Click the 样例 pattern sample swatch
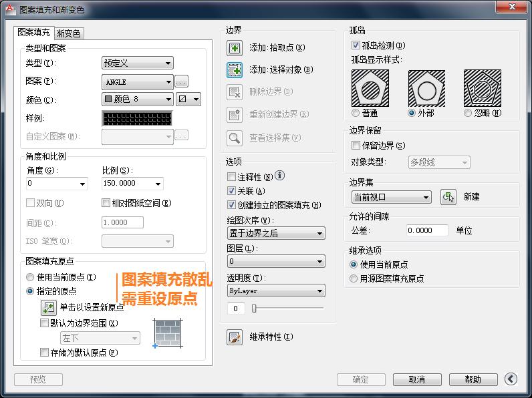 [x=137, y=118]
